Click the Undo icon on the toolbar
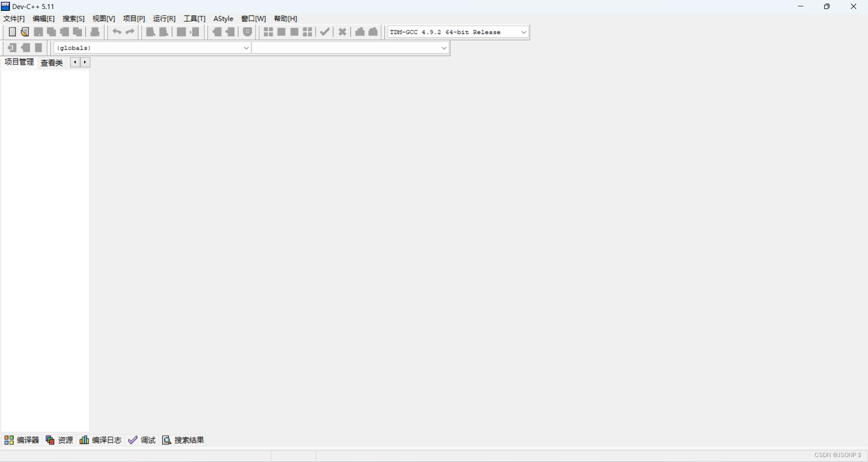This screenshot has width=868, height=462. (117, 32)
